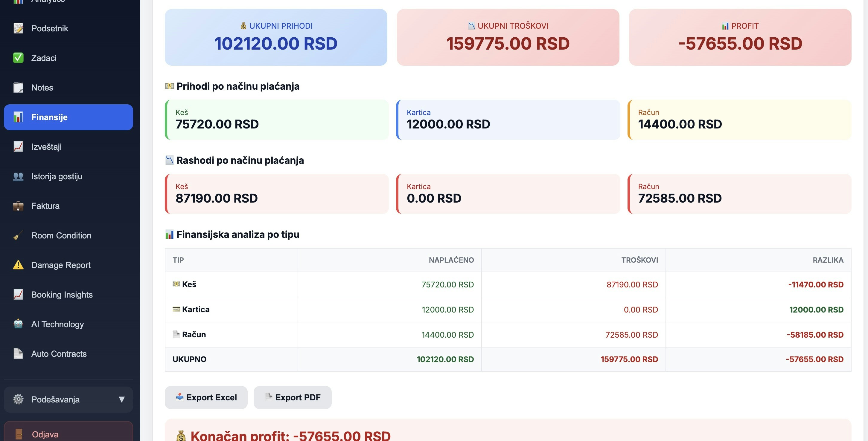Viewport: 868px width, 441px height.
Task: Expand the Podešavanja dropdown arrow
Action: pos(122,399)
